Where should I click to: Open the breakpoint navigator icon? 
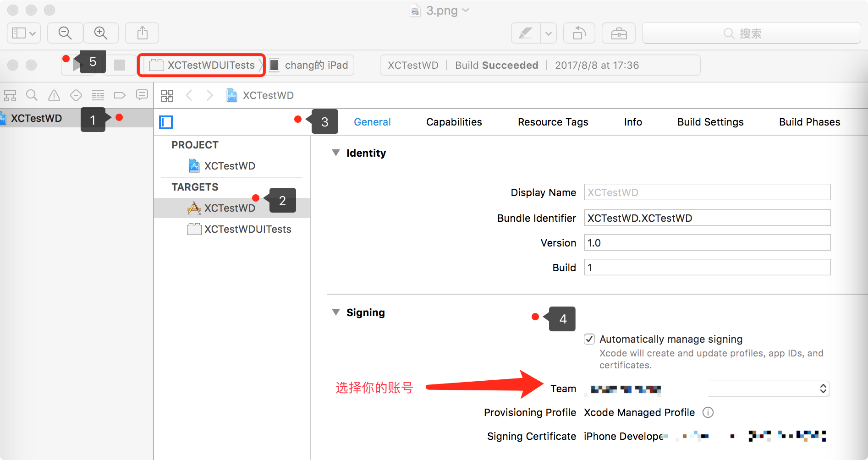pyautogui.click(x=120, y=95)
